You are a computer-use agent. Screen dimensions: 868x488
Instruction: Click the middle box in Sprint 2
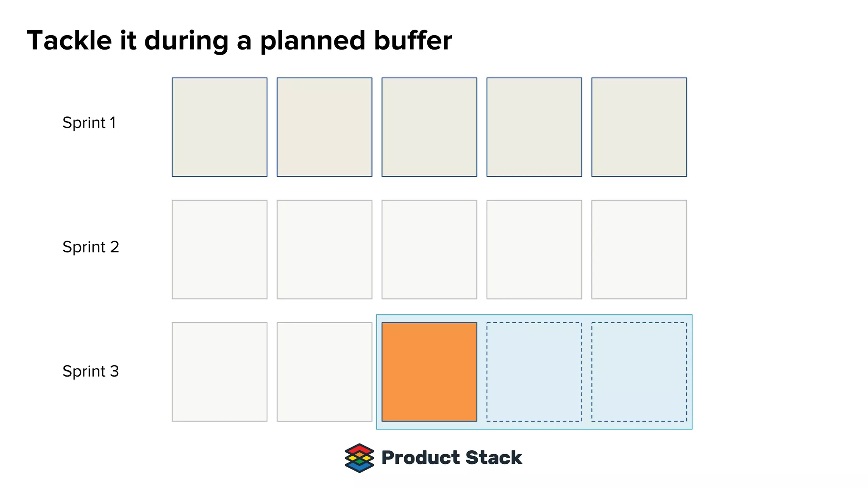click(x=429, y=250)
